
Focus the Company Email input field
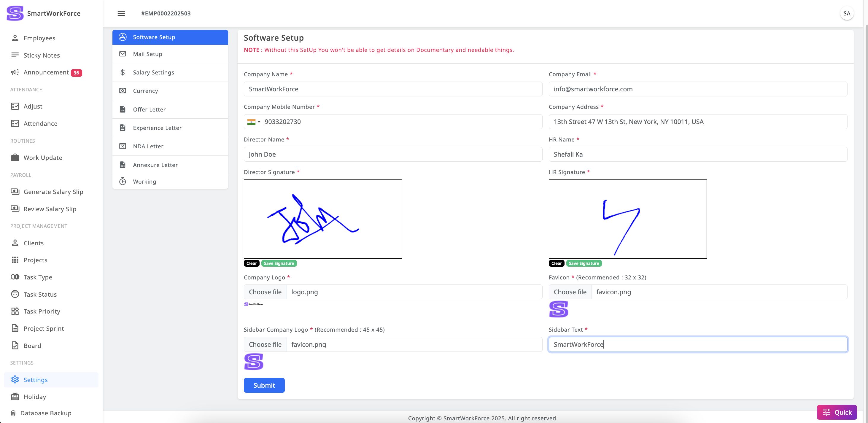697,89
